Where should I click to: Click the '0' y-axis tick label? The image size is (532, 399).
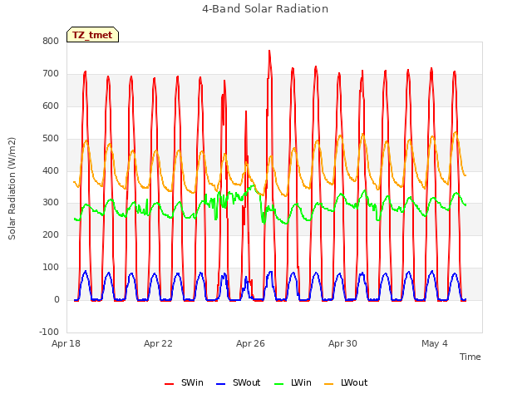point(57,300)
